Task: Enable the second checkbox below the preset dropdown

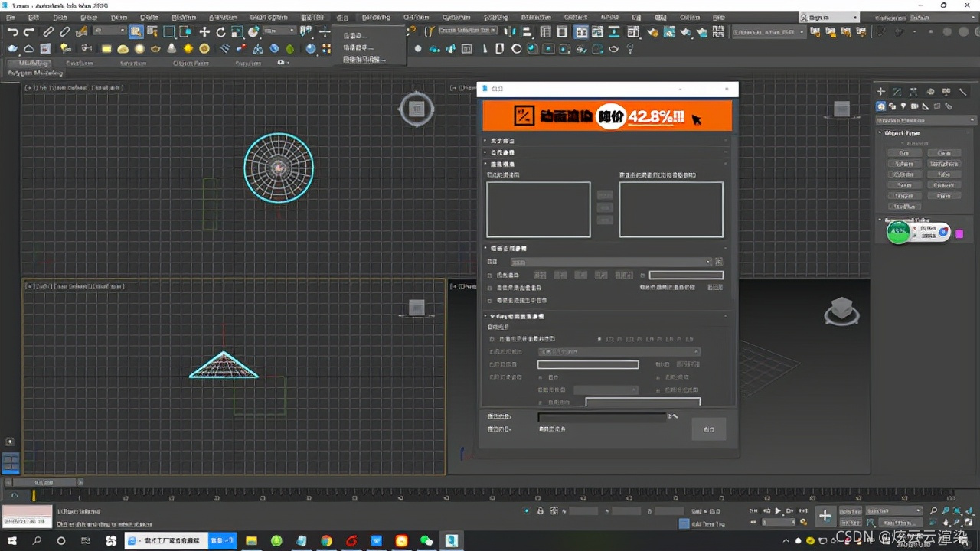Action: point(491,289)
